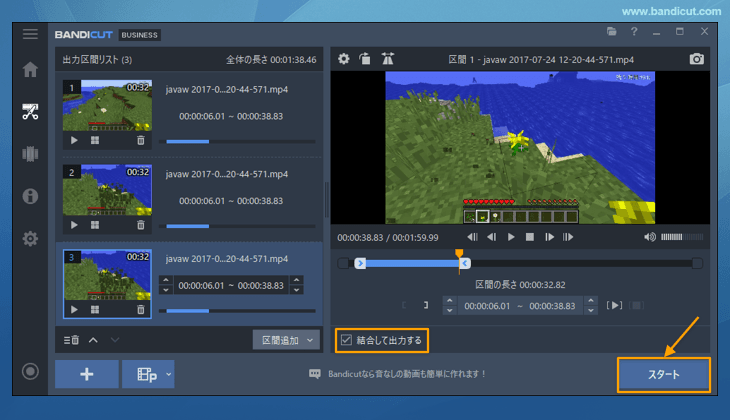
Task: Expand the add-project file dropdown arrow
Action: 169,374
